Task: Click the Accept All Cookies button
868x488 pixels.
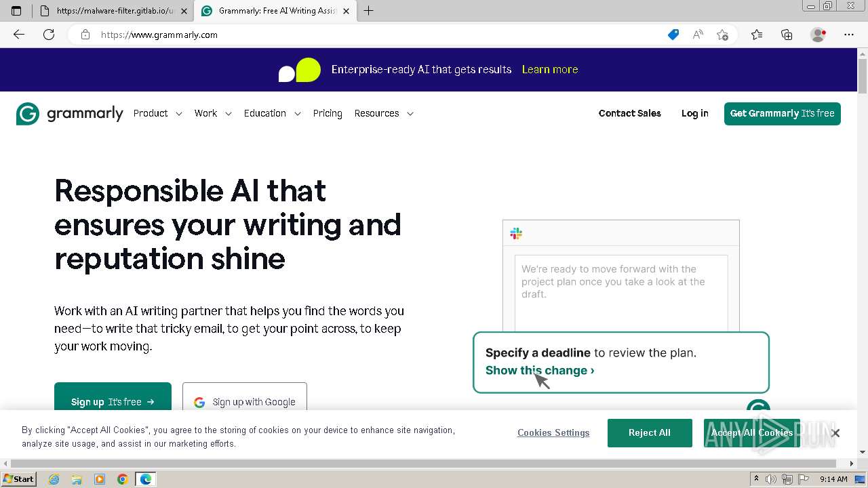Action: [752, 433]
